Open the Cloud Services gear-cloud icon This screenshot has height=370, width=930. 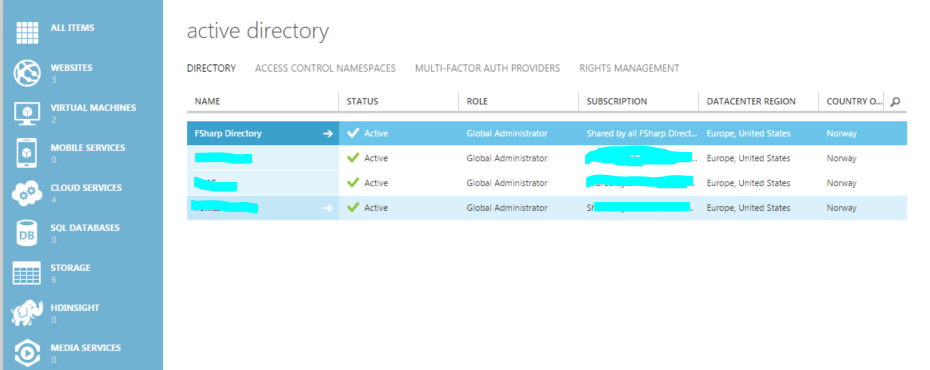(27, 193)
